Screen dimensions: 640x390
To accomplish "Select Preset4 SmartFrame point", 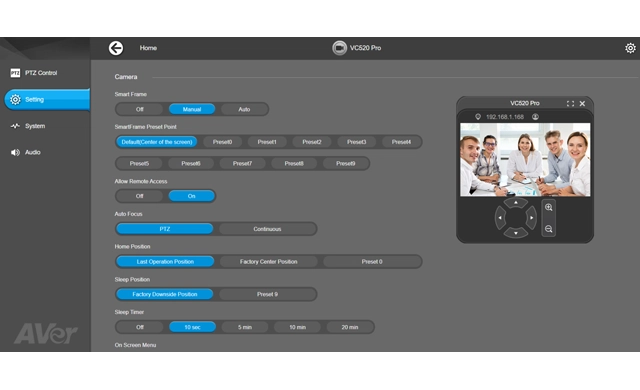I will pos(401,142).
